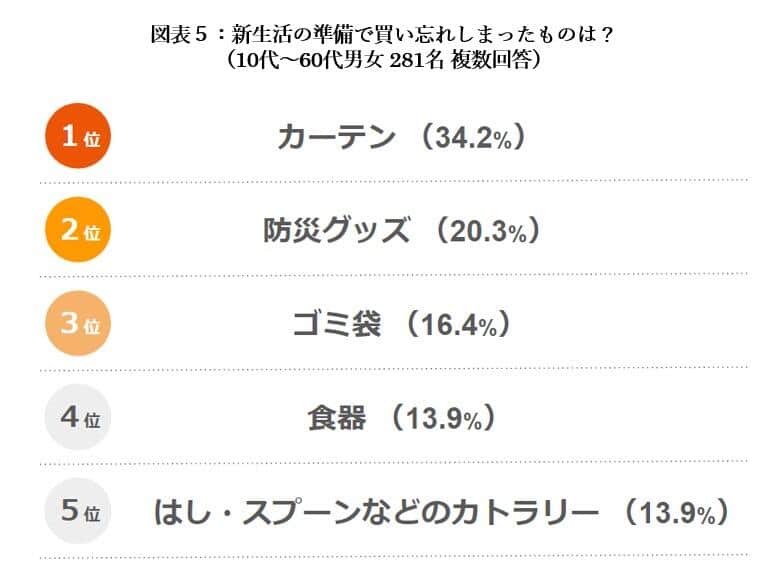Screen dimensions: 770x583
Task: Select the light orange 3位 badge
Action: [78, 323]
